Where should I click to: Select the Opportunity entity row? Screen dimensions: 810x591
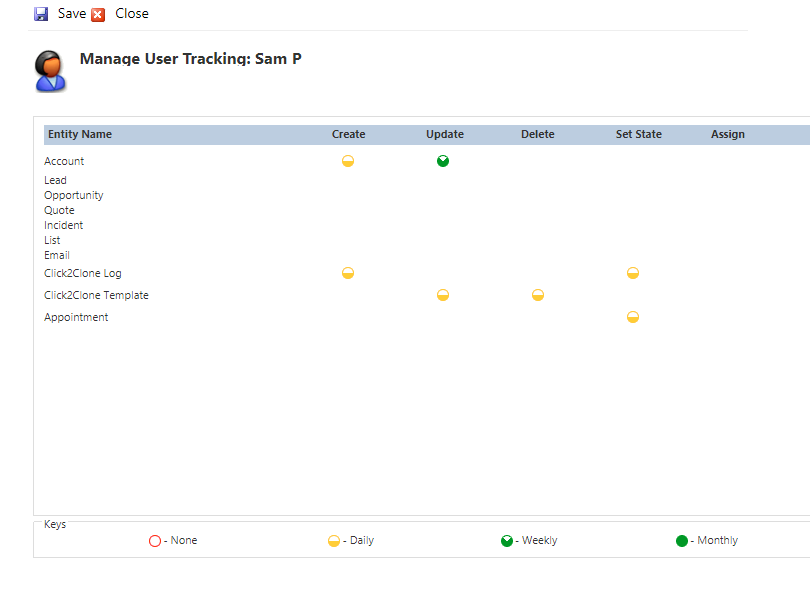73,195
